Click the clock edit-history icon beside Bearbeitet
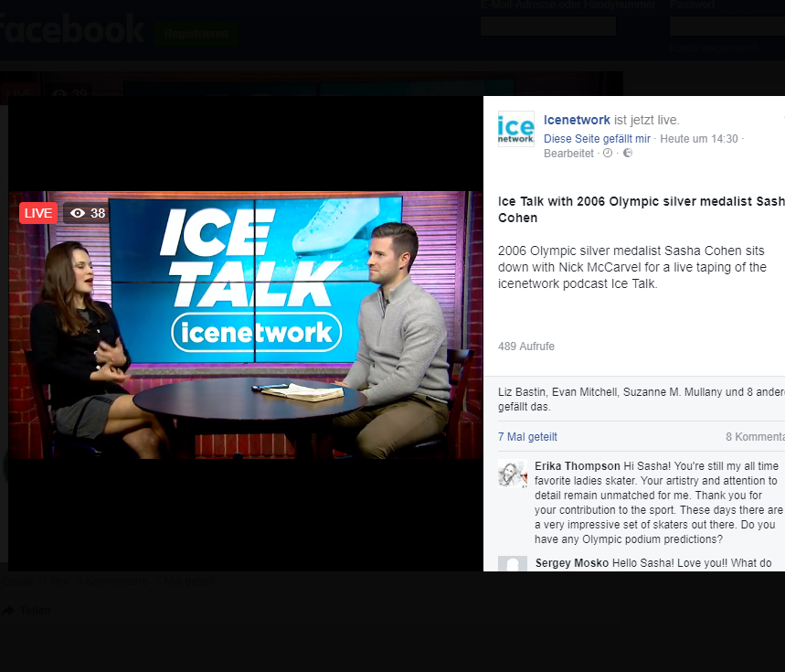The height and width of the screenshot is (672, 785). click(608, 153)
